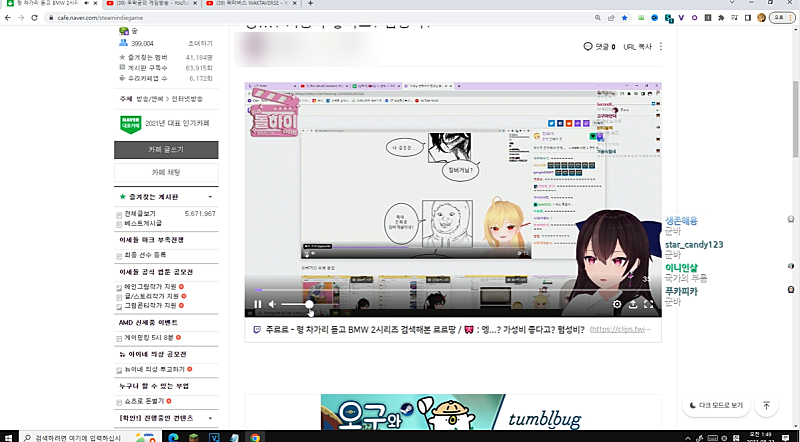Click the 초대하기 invite link
Viewport: 800px width, 442px height.
click(x=200, y=43)
